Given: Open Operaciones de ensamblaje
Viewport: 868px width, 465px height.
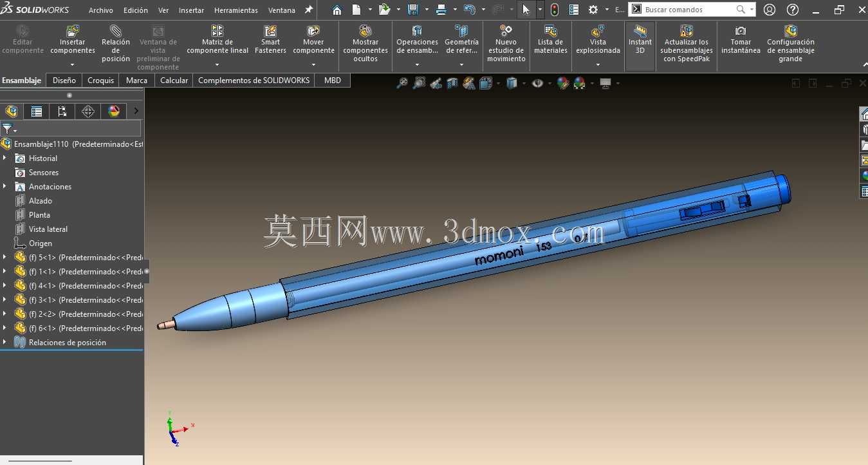Looking at the screenshot, I should point(417,39).
